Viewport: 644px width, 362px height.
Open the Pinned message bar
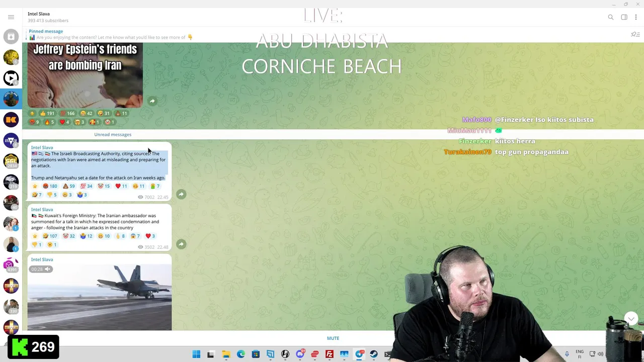click(322, 34)
